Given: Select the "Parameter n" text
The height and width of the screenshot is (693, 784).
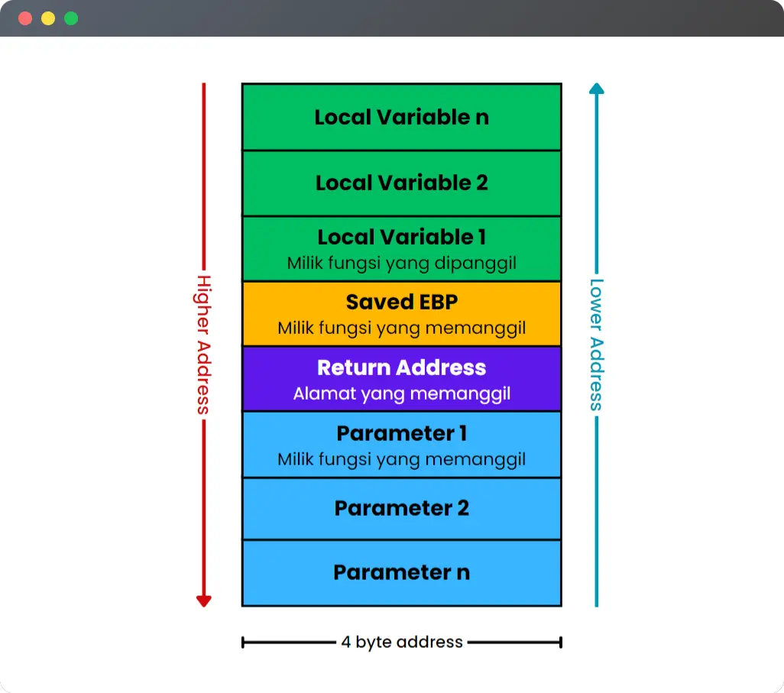Looking at the screenshot, I should tap(401, 572).
